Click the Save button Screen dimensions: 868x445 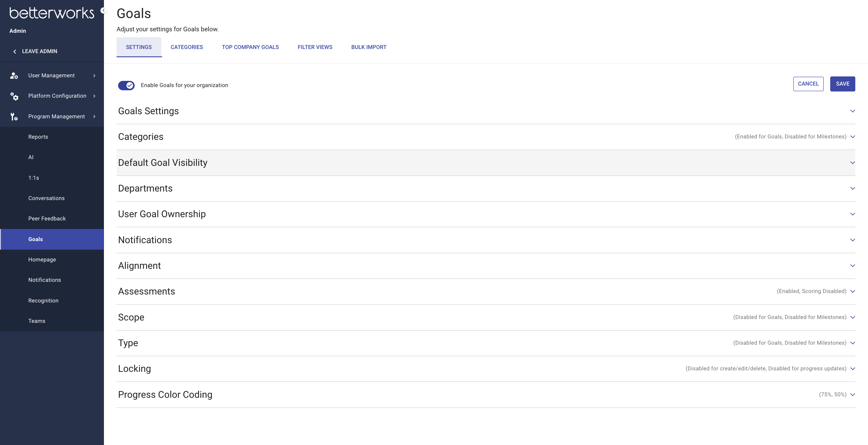pos(842,84)
